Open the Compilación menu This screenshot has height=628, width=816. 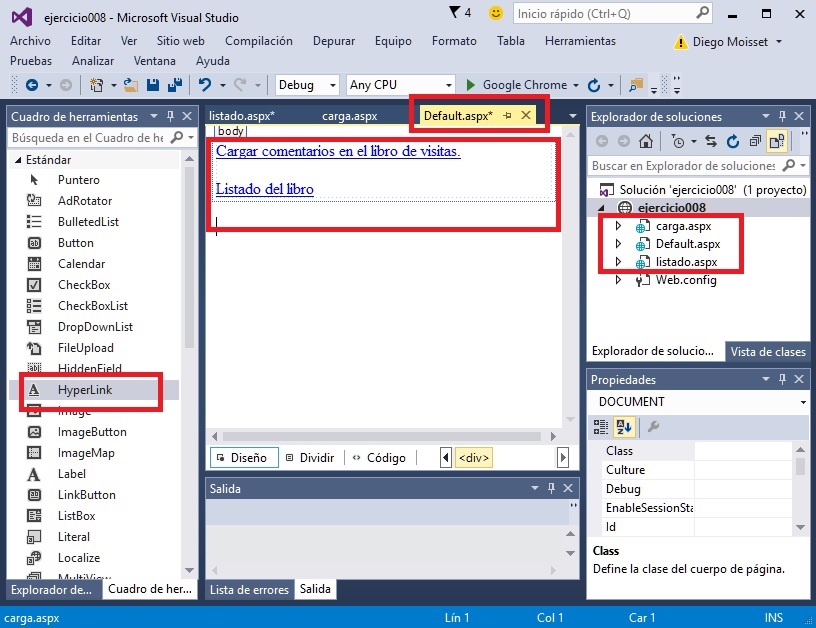(x=259, y=41)
